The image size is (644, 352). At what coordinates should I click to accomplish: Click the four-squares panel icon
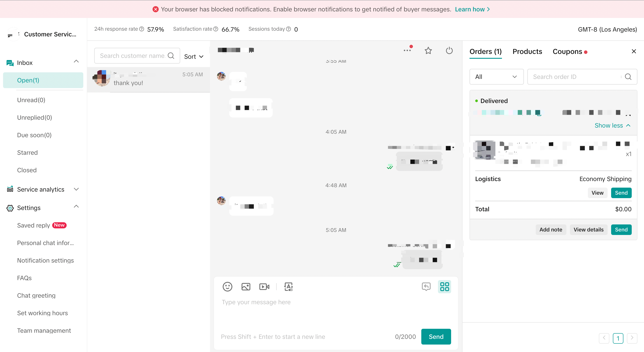coord(444,286)
